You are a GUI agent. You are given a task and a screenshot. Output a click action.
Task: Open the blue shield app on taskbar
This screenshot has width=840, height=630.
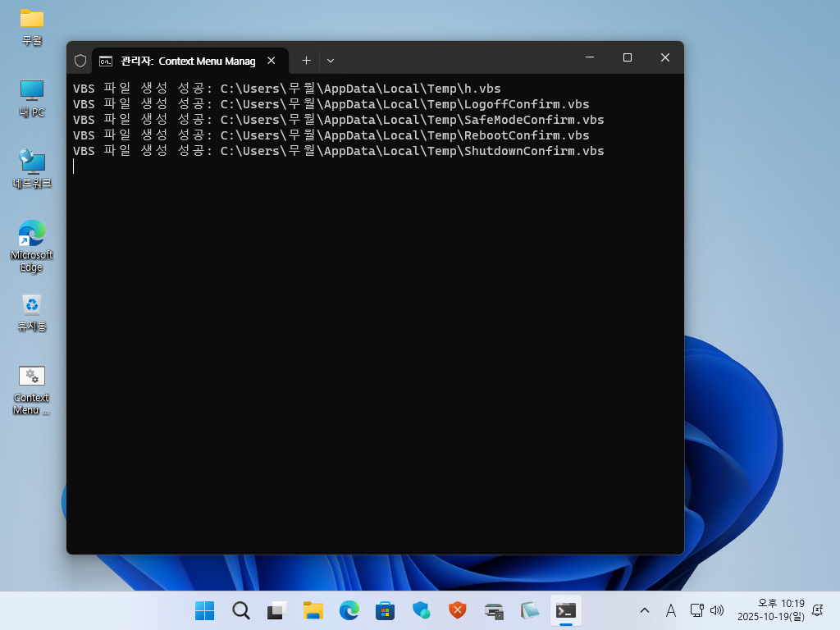coord(421,610)
